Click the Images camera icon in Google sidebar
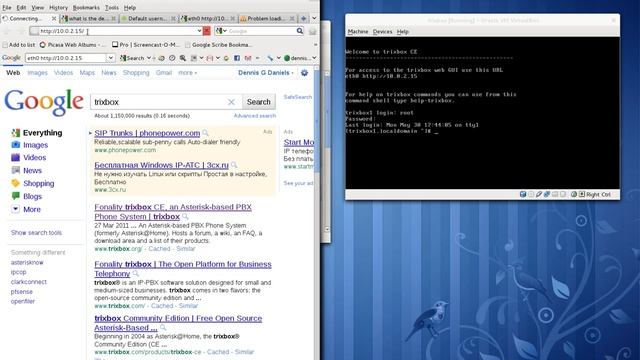640x360 pixels. pos(16,144)
